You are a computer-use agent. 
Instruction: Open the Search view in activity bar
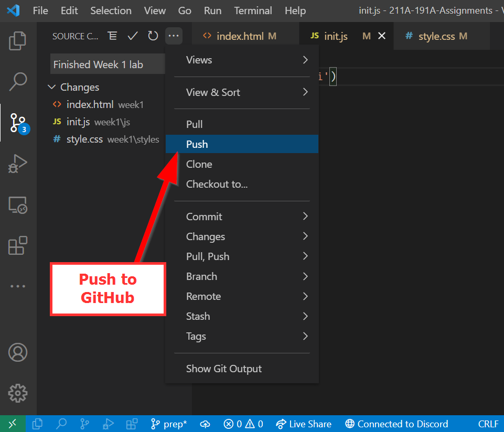(x=18, y=81)
